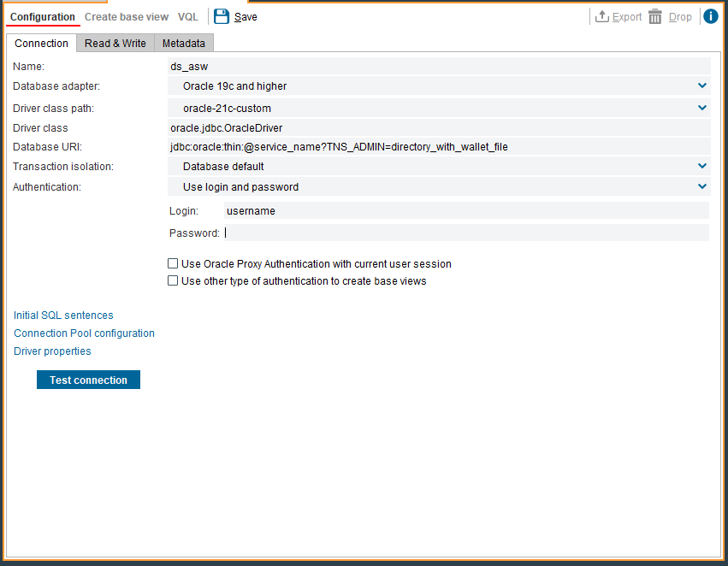The image size is (728, 566).
Task: Enable Oracle Proxy Authentication checkbox
Action: (x=173, y=263)
